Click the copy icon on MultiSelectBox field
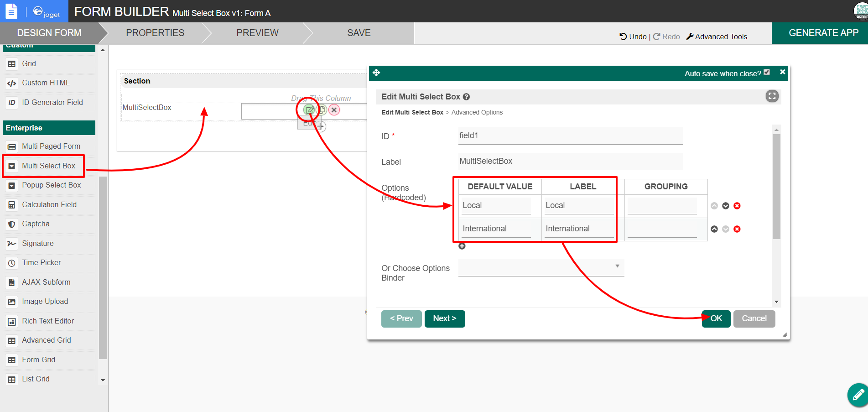The height and width of the screenshot is (412, 868). click(322, 110)
